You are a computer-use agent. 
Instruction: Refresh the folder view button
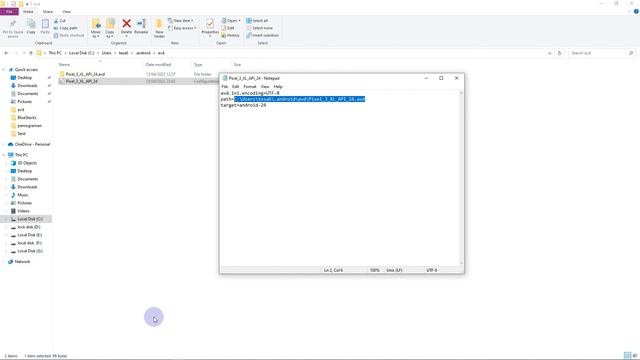tap(560, 53)
